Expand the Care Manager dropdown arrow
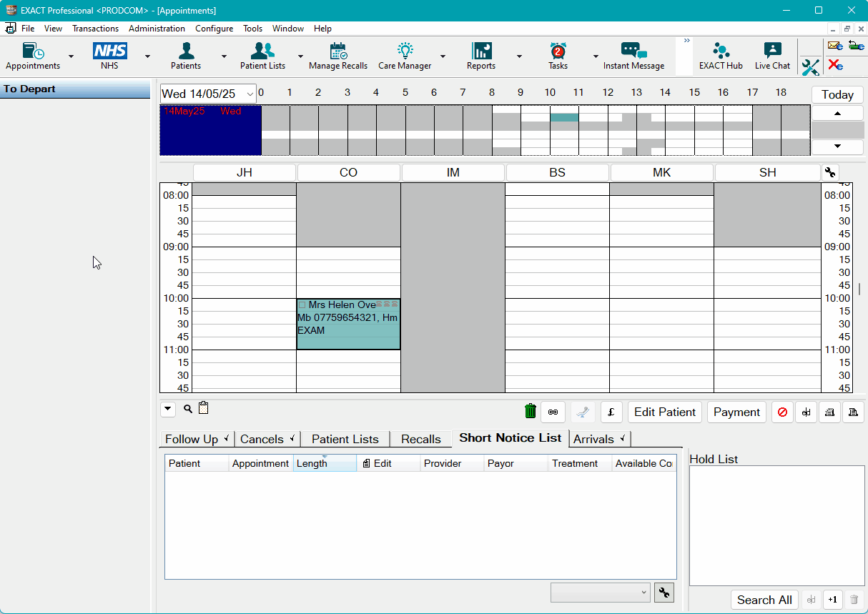The height and width of the screenshot is (614, 868). (x=443, y=56)
